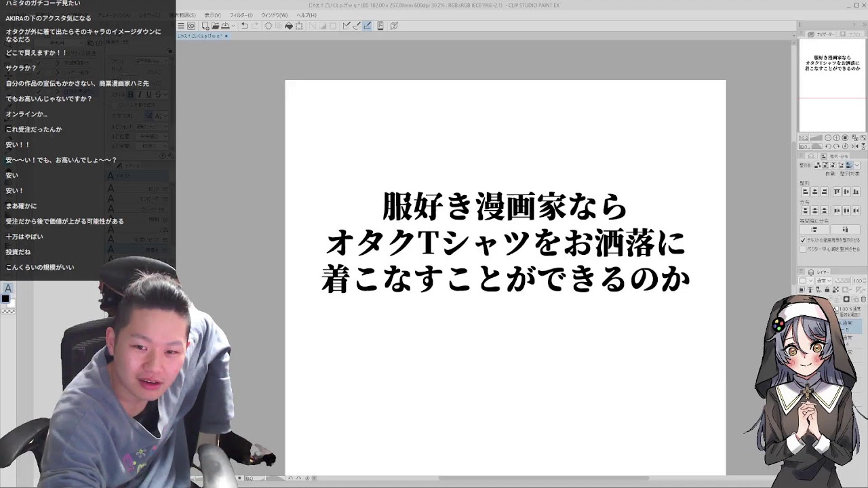Click the align horizontal centers icon
The image size is (868, 488).
tap(814, 192)
